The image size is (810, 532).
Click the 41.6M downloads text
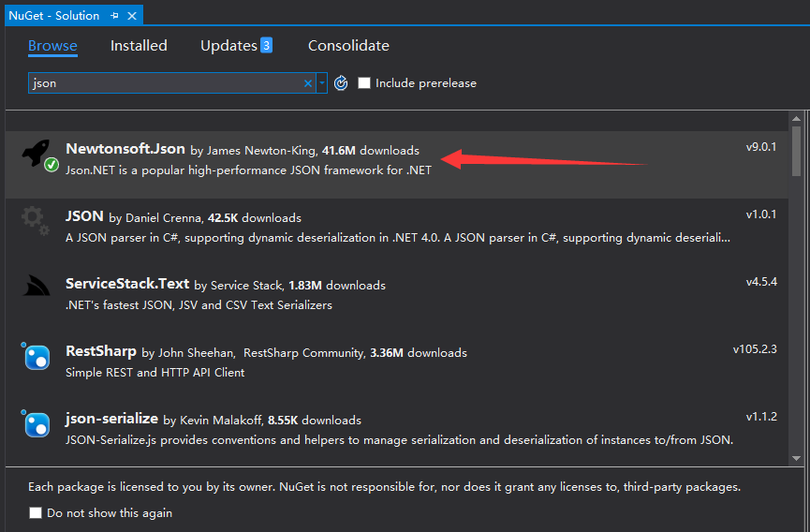(x=371, y=150)
